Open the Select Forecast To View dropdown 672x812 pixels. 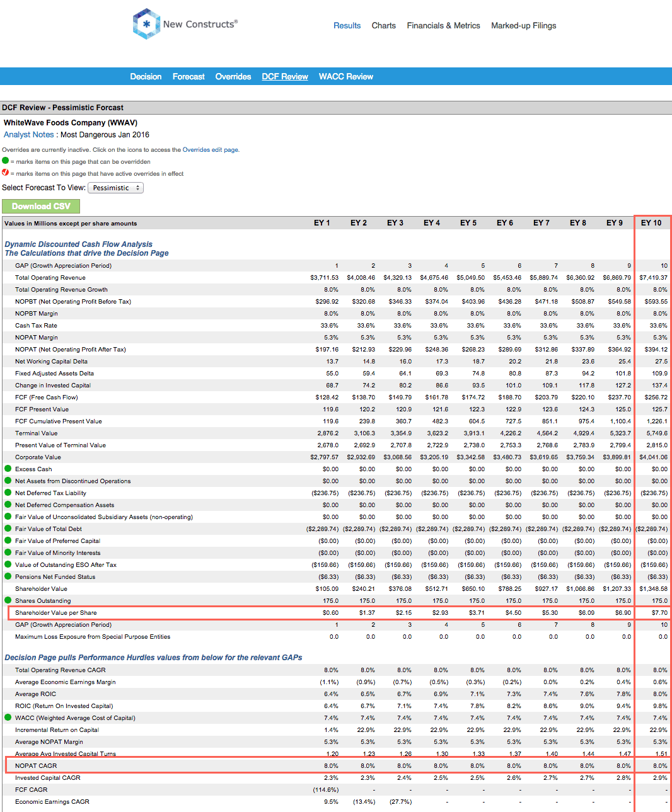(115, 188)
